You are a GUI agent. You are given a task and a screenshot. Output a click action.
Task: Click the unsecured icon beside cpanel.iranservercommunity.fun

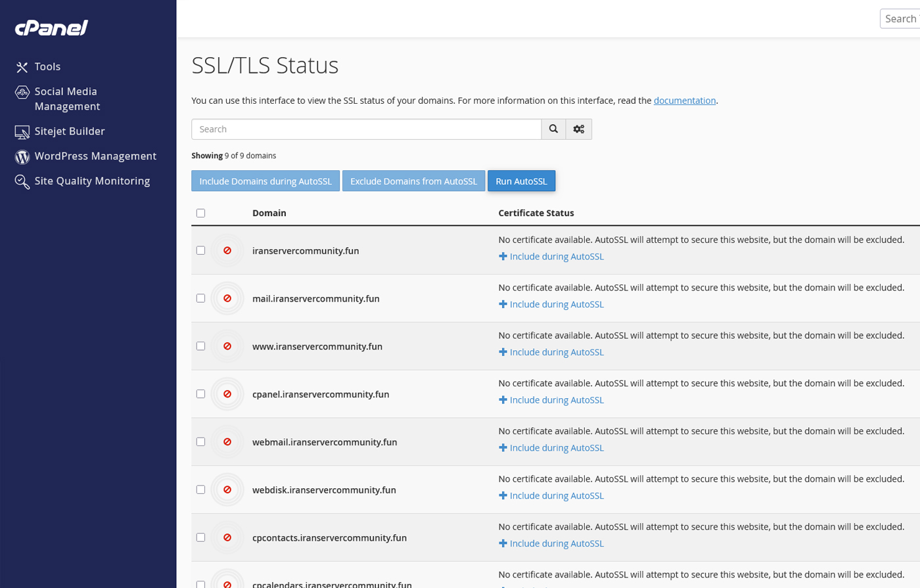(x=227, y=394)
